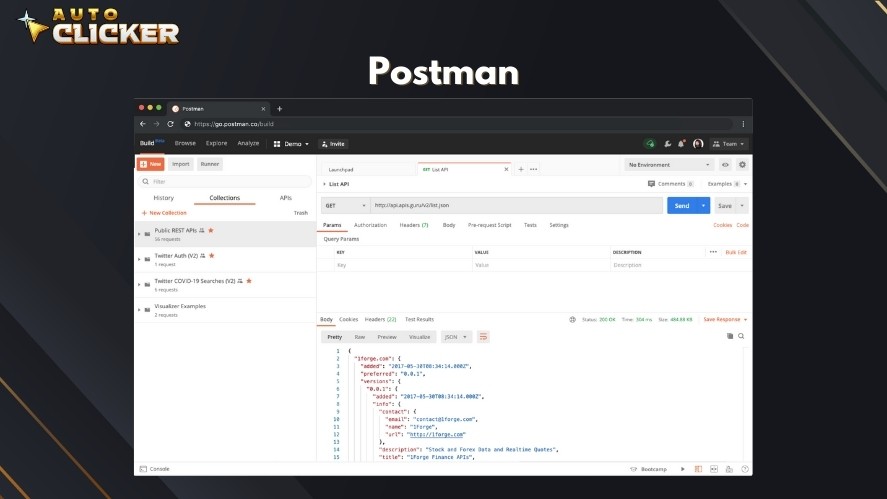Open the browser three-dot menu

[743, 124]
